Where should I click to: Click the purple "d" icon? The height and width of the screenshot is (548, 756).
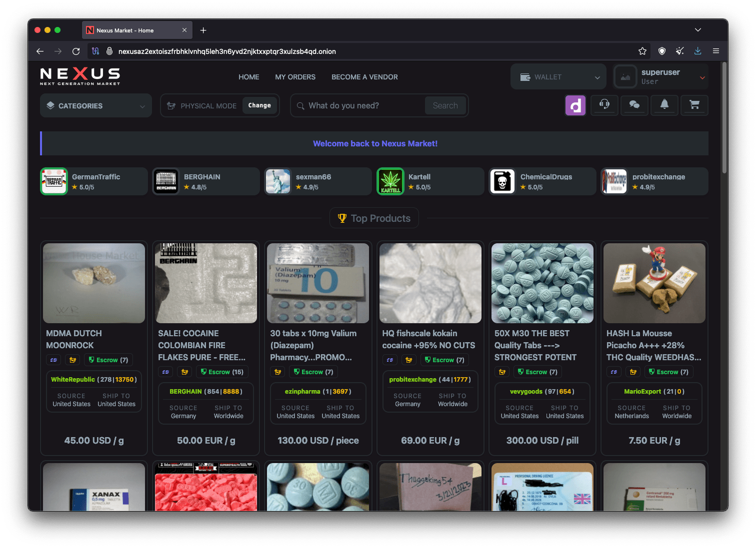coord(575,105)
